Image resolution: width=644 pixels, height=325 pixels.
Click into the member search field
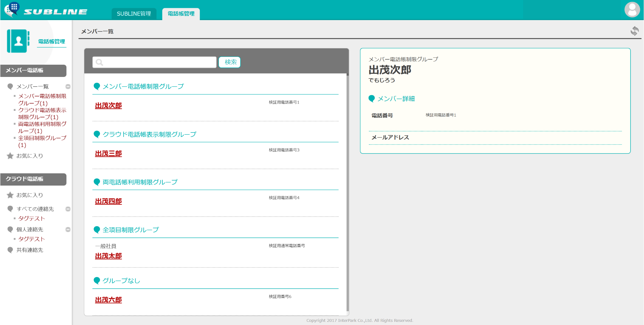click(154, 62)
